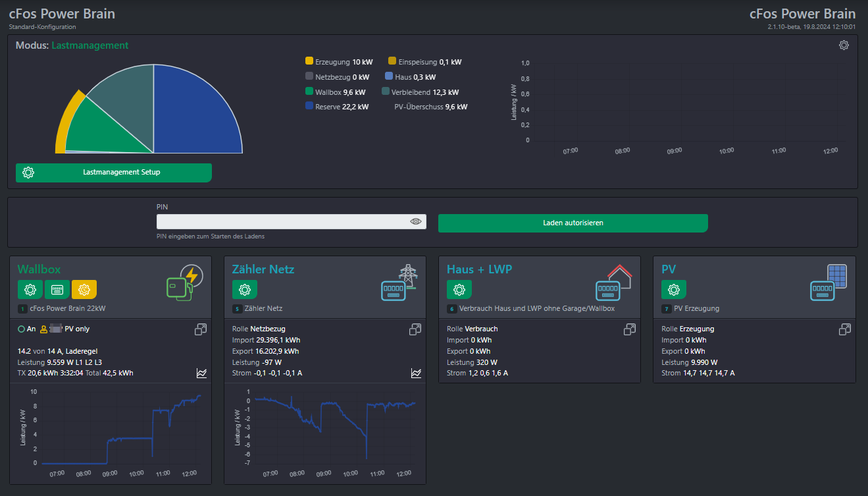The image size is (868, 496).
Task: Click 'Leistung 9.990 W' value
Action: 689,362
